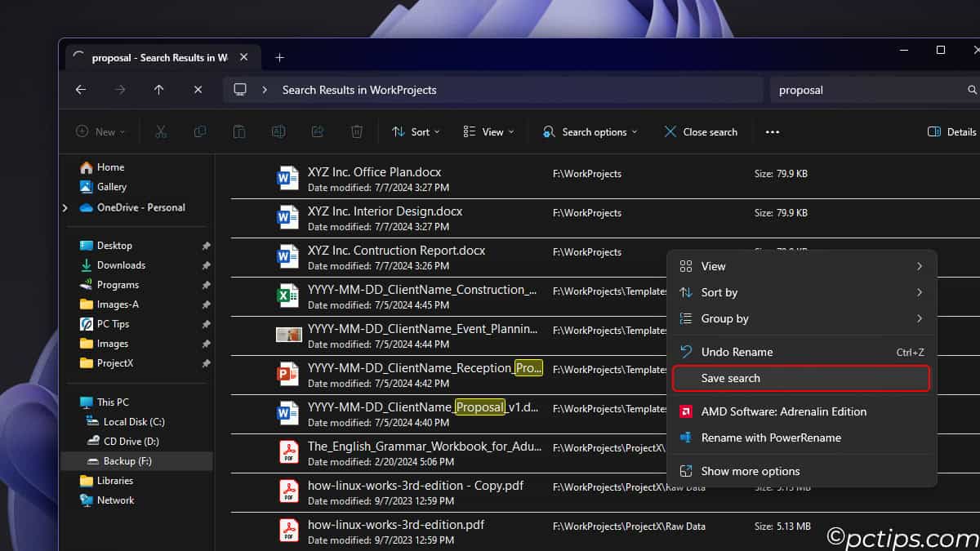The width and height of the screenshot is (980, 551).
Task: Expand the View dropdown
Action: 488,131
